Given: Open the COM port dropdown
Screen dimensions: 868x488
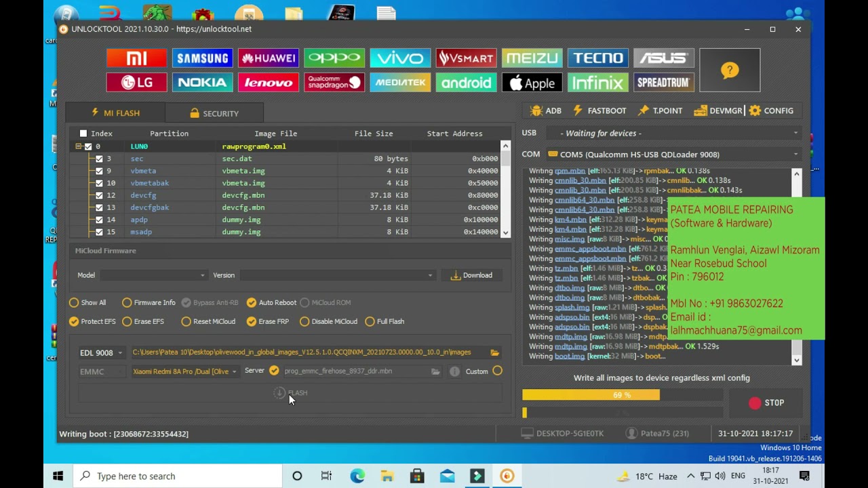Looking at the screenshot, I should click(x=673, y=155).
